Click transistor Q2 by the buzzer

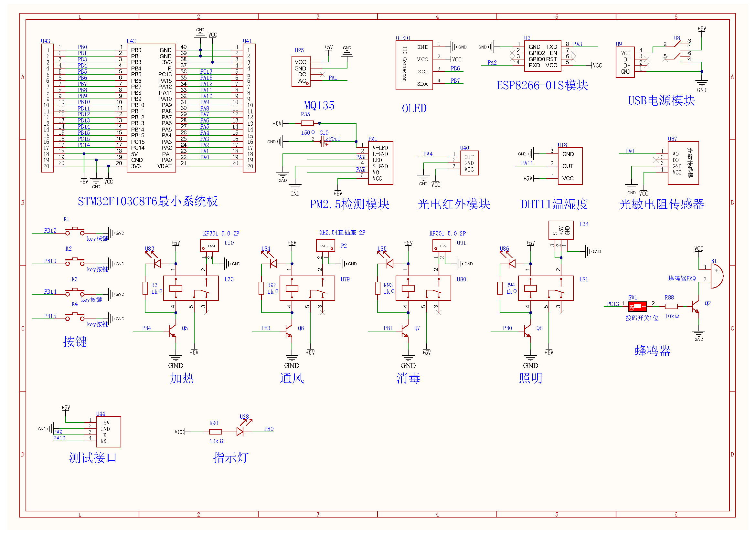click(696, 307)
